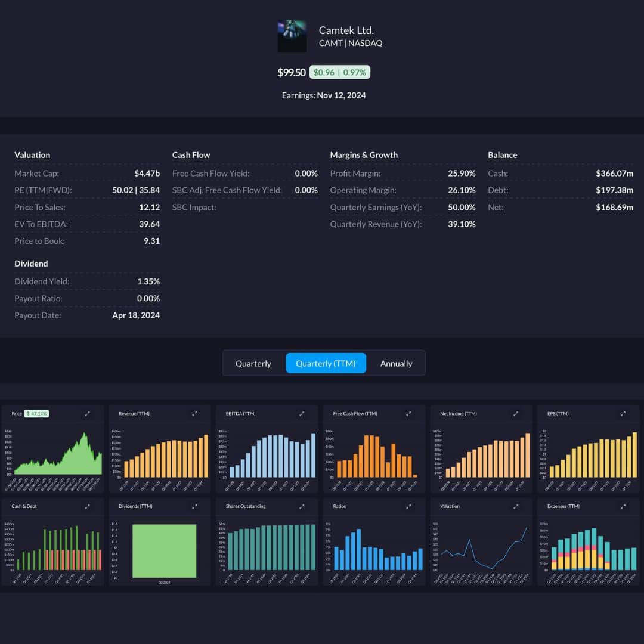This screenshot has height=644, width=644.
Task: Click the Camtek Ltd. company logo
Action: tap(292, 36)
